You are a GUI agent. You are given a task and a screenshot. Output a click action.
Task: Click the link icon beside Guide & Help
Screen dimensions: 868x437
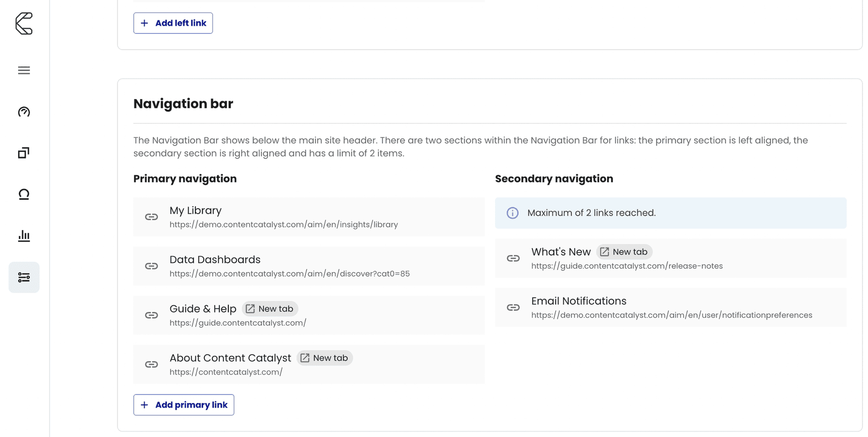[151, 315]
